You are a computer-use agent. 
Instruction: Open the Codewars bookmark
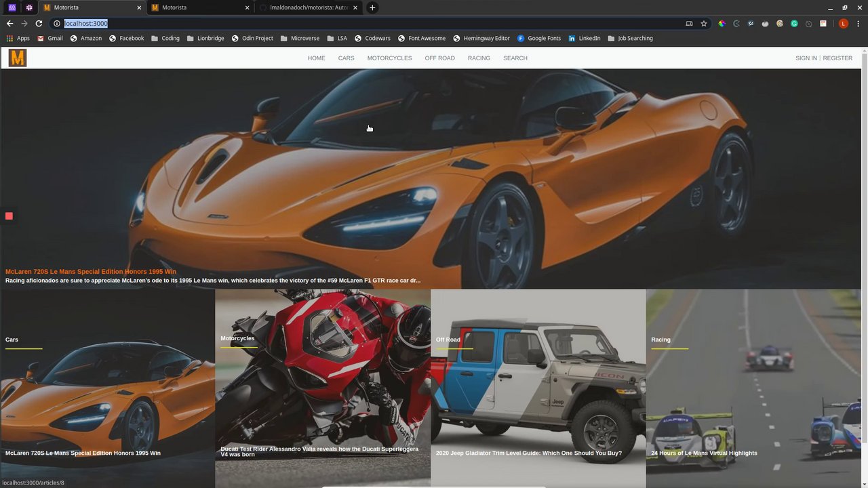(x=373, y=39)
